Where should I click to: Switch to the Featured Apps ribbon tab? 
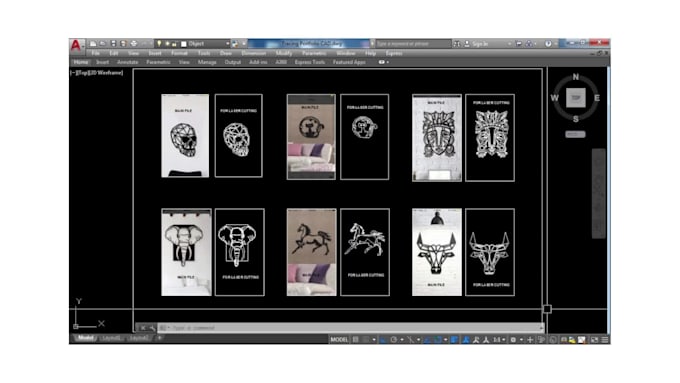[x=349, y=62]
